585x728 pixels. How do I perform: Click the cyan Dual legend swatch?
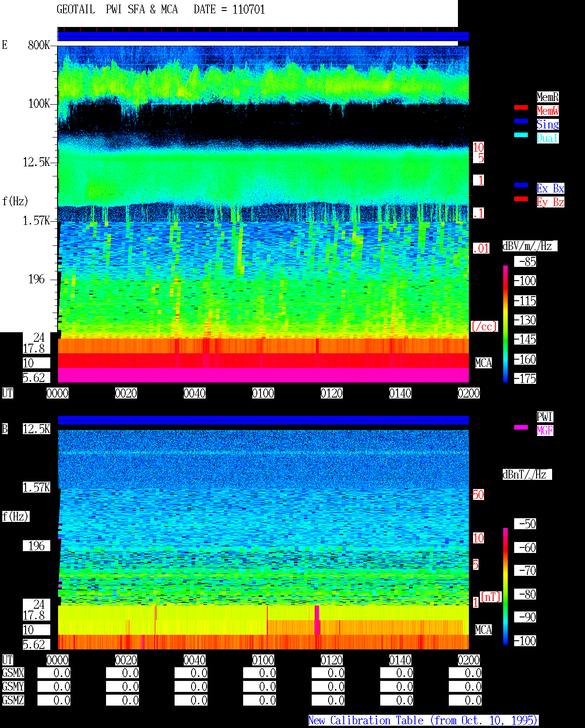pos(521,135)
